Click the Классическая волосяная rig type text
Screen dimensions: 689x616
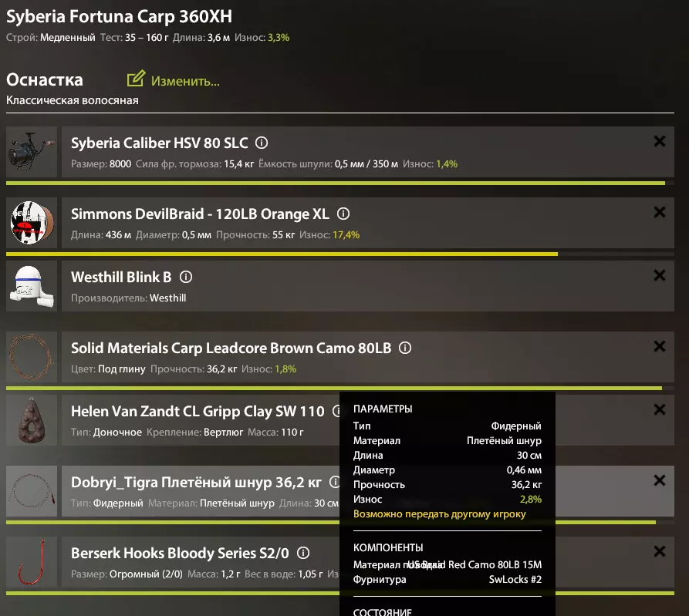click(73, 100)
